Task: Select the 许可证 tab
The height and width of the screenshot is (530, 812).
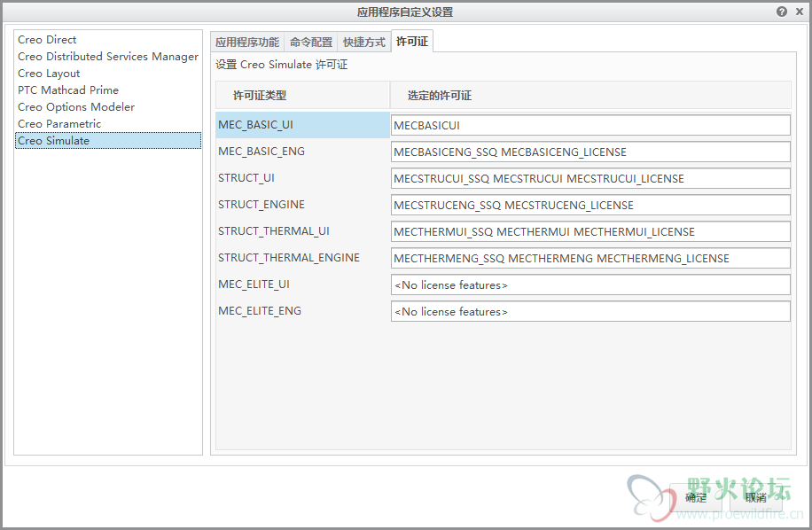Action: [412, 41]
